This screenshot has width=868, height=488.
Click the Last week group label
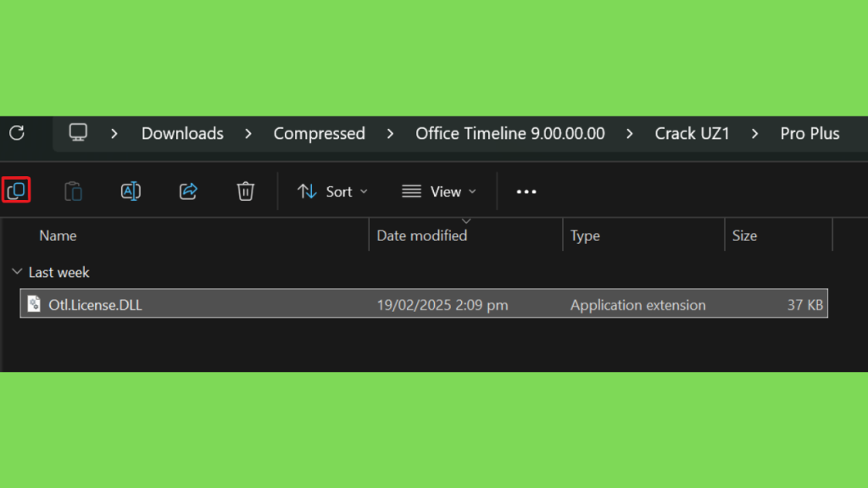point(58,272)
